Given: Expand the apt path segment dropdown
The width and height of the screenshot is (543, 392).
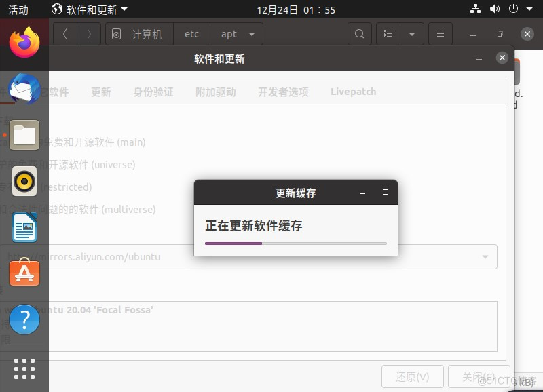Looking at the screenshot, I should tap(252, 34).
